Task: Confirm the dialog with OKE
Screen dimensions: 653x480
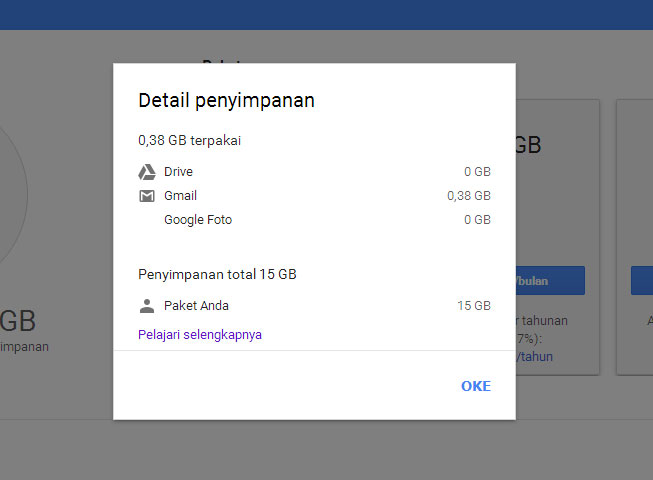Action: (476, 386)
